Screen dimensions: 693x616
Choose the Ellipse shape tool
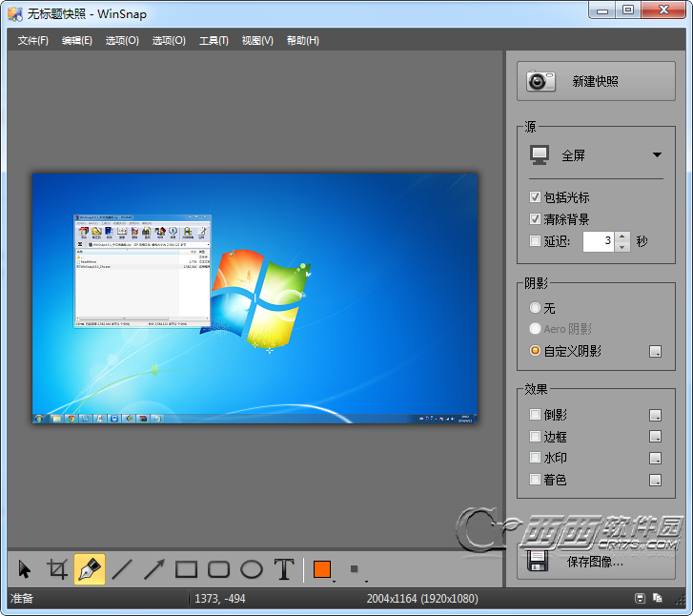(x=252, y=570)
